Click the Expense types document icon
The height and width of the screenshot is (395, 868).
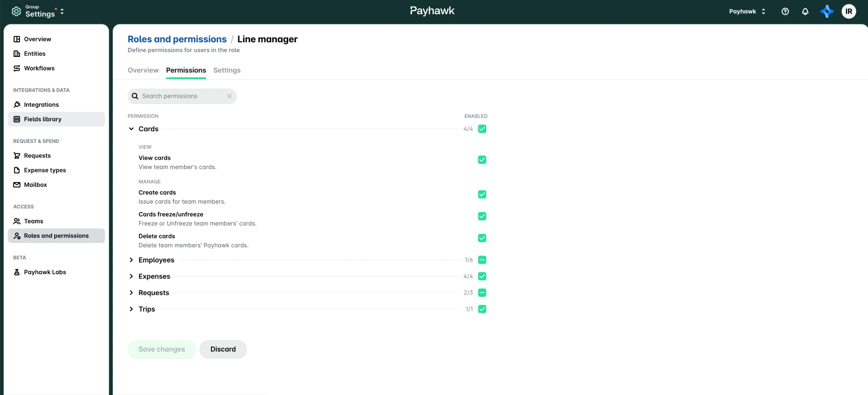[x=17, y=170]
